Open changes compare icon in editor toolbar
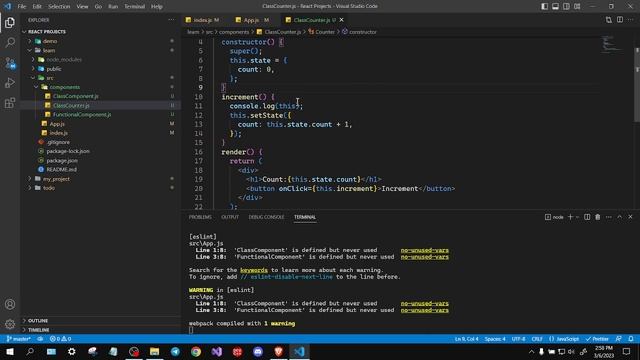Image resolution: width=640 pixels, height=360 pixels. 609,20
